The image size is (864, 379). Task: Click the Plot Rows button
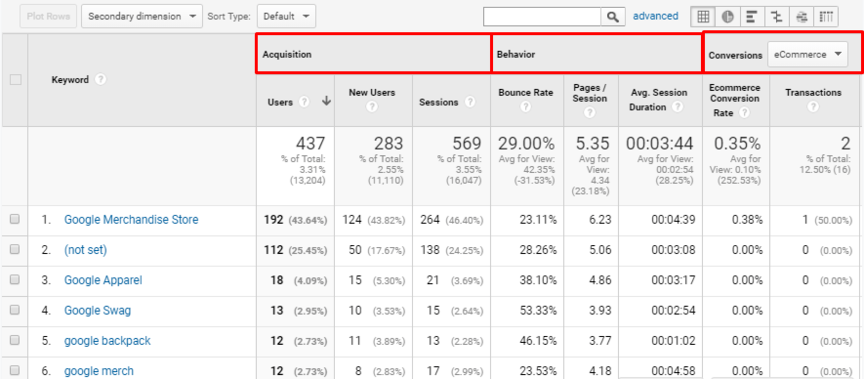(48, 17)
